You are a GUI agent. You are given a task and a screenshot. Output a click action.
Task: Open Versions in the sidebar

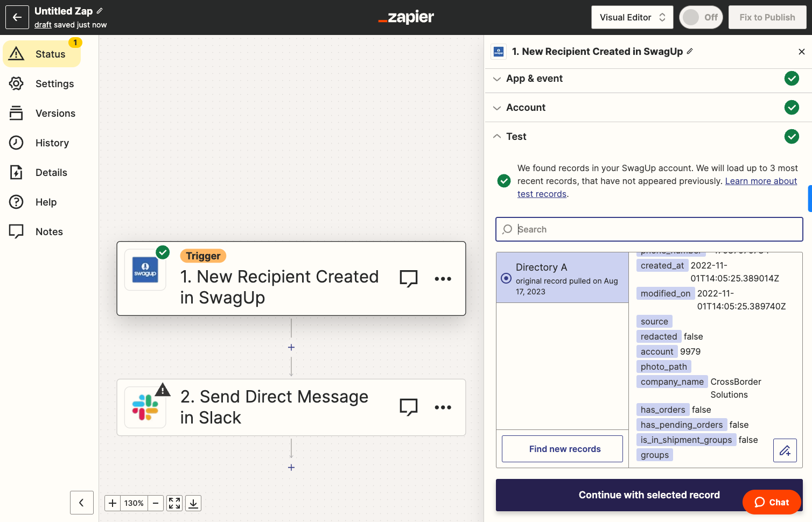click(42, 113)
